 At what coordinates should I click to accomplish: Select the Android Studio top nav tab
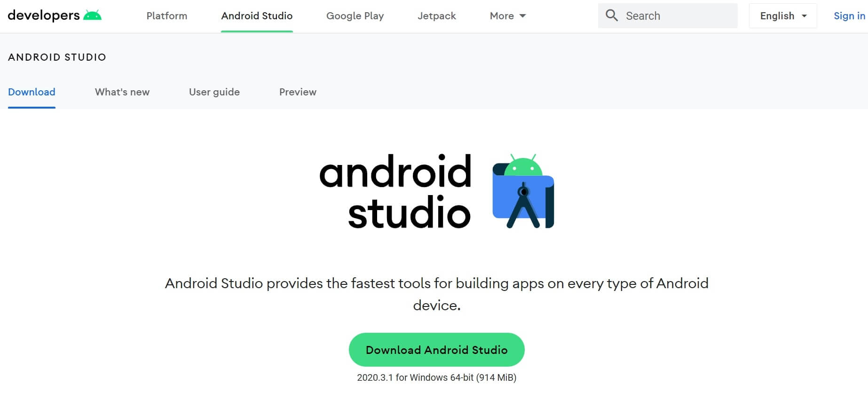(257, 16)
